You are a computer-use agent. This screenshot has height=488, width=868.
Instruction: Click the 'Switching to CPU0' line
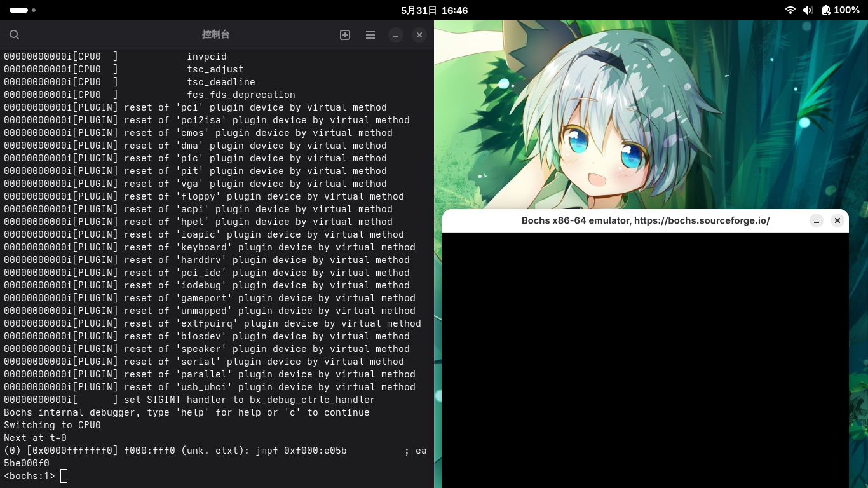click(52, 425)
